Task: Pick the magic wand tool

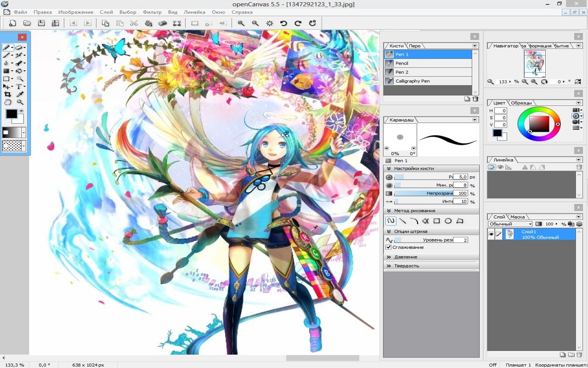Action: pyautogui.click(x=20, y=79)
